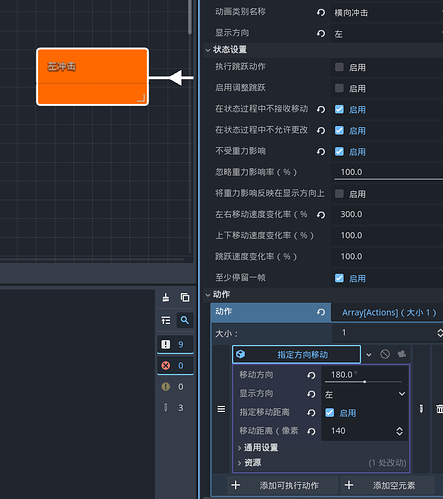Toggle the output search magnifier icon
Viewport: 443px width, 499px height.
coord(185,320)
